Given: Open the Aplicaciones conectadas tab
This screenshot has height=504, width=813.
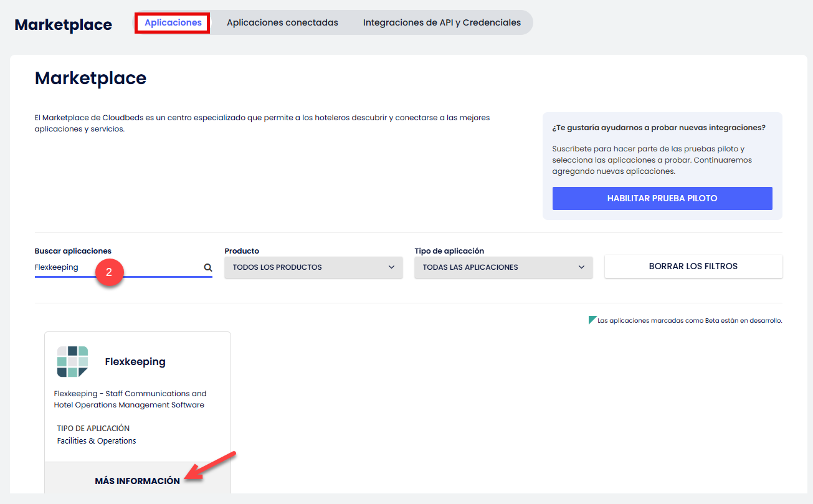Looking at the screenshot, I should [x=282, y=22].
